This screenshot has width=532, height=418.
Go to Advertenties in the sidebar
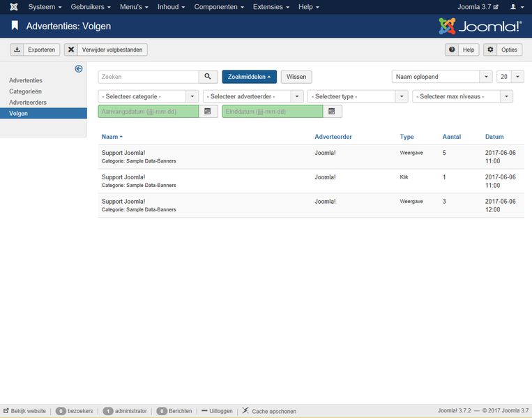(26, 80)
